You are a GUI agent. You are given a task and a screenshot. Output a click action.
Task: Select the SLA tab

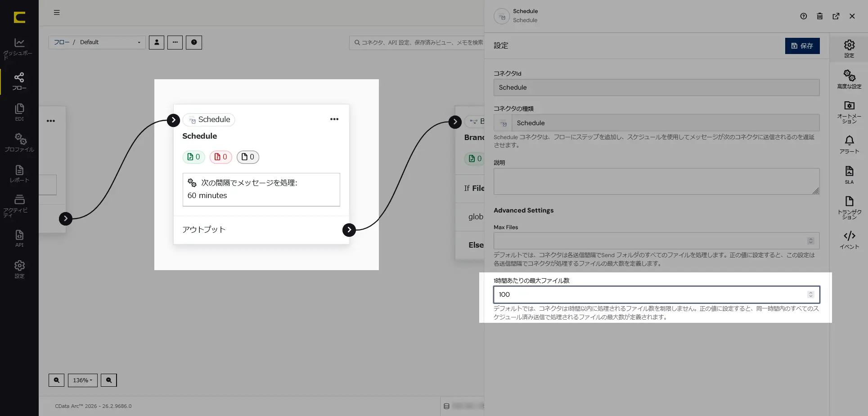tap(849, 175)
